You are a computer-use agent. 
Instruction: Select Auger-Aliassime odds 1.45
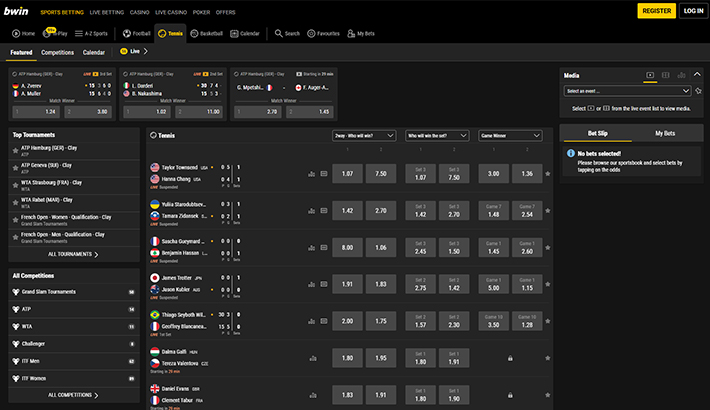pyautogui.click(x=310, y=111)
